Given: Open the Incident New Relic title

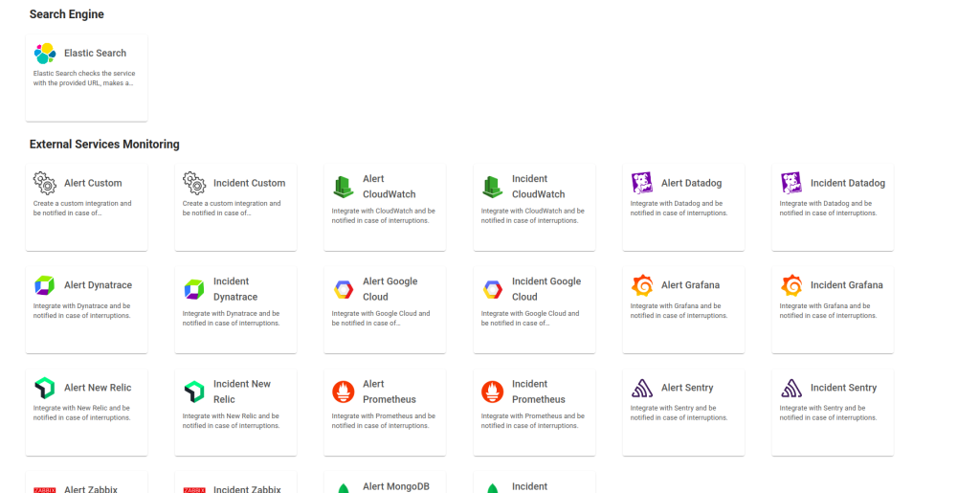Looking at the screenshot, I should coord(242,392).
